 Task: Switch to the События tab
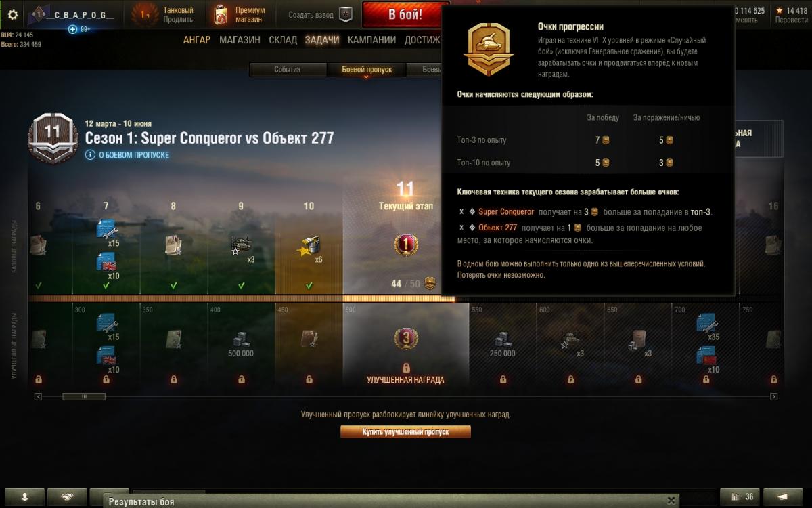coord(288,69)
